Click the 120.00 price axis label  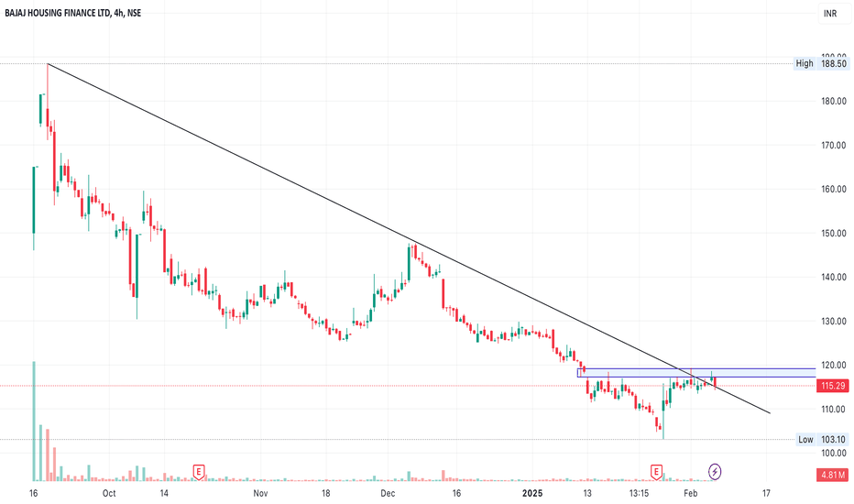(833, 365)
